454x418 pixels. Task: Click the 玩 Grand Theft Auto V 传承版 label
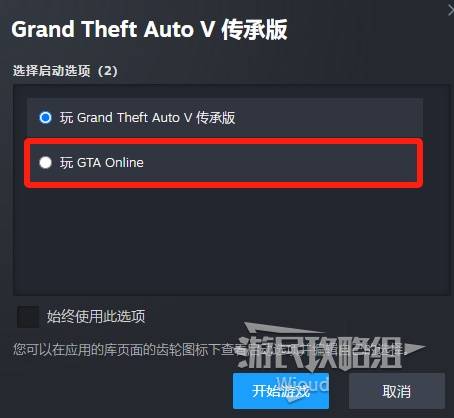point(147,118)
